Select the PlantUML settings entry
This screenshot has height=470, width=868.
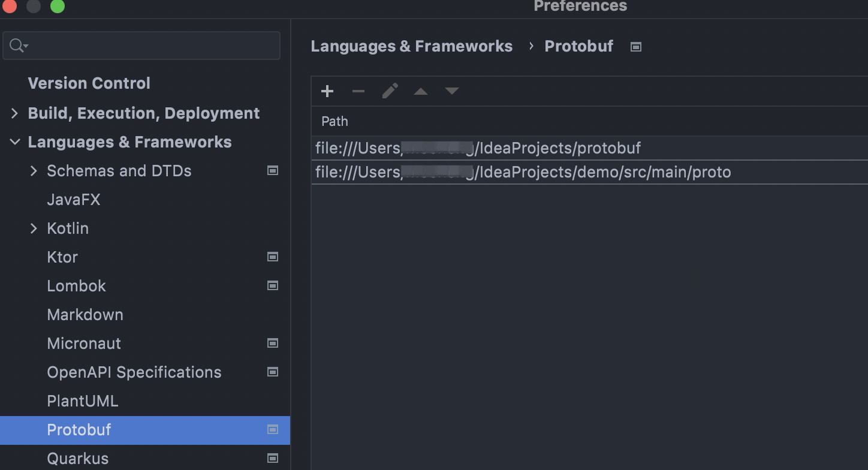82,400
